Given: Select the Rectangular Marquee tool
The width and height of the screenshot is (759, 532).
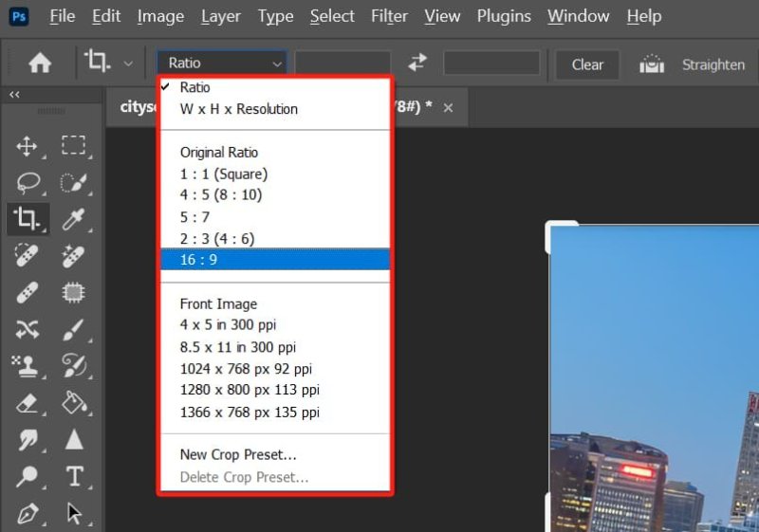Looking at the screenshot, I should (73, 146).
